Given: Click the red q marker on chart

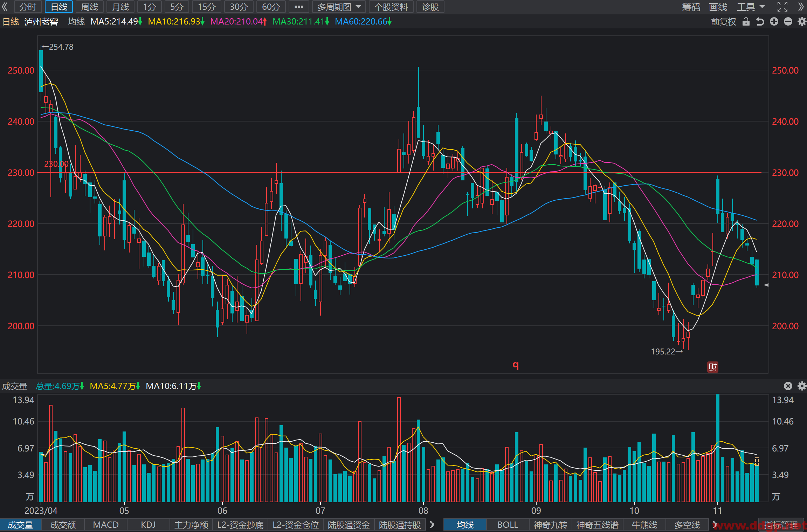Looking at the screenshot, I should coord(516,365).
